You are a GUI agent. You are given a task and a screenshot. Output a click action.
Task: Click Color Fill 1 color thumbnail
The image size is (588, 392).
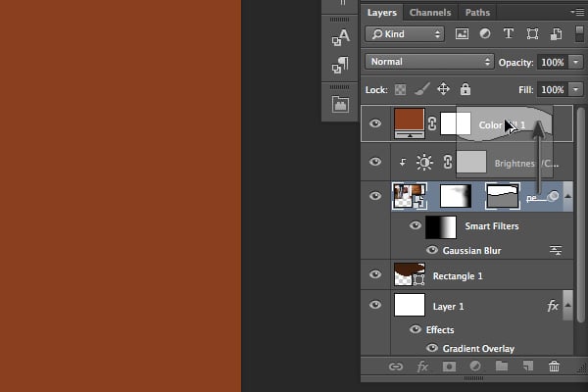point(410,123)
